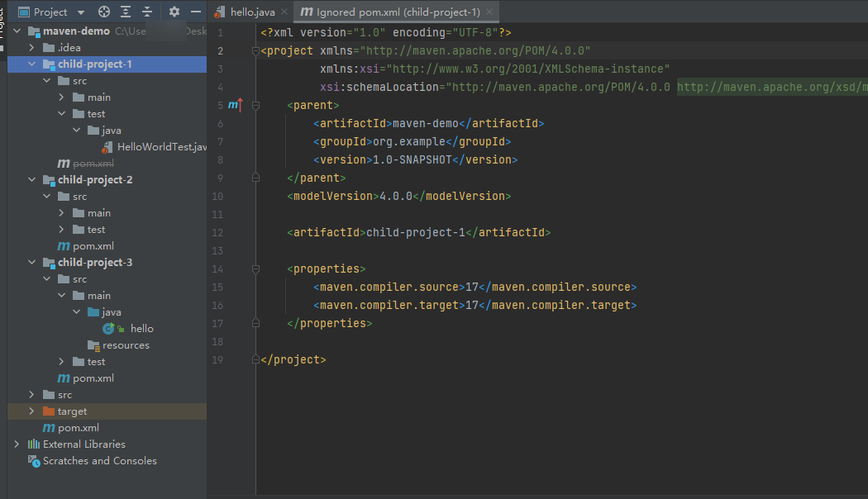Collapse the child-project-1 module
Screen dimensions: 868x499
tap(32, 64)
